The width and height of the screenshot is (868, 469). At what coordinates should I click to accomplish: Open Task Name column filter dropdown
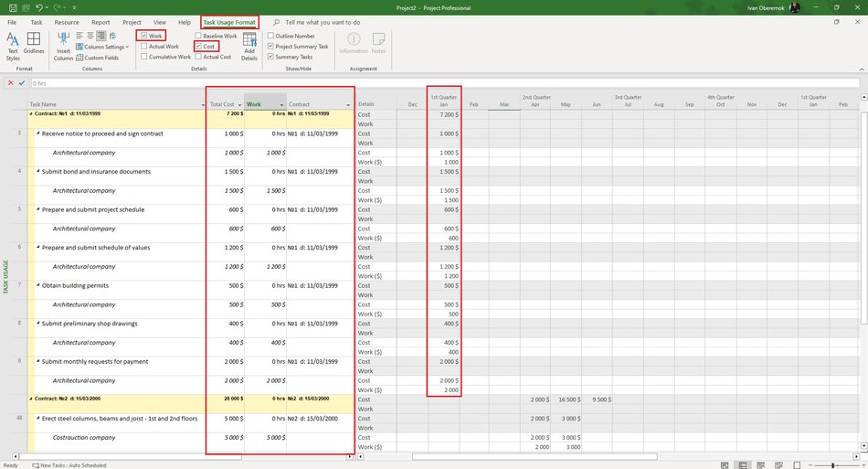[x=203, y=104]
